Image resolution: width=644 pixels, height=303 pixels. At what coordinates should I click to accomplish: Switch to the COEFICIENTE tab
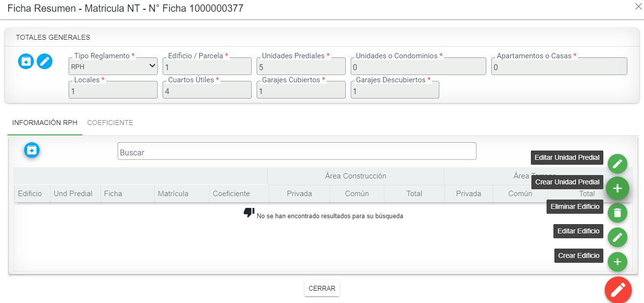[x=110, y=123]
